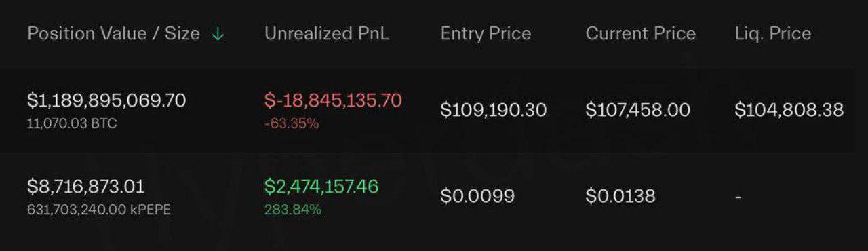Select the Current Price column header
The height and width of the screenshot is (251, 868).
[x=640, y=33]
